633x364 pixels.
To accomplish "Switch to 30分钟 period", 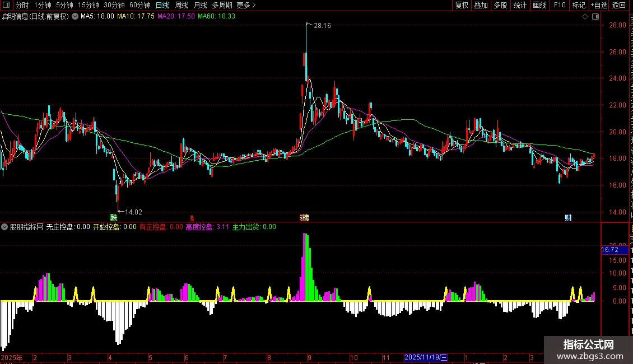I will point(114,5).
